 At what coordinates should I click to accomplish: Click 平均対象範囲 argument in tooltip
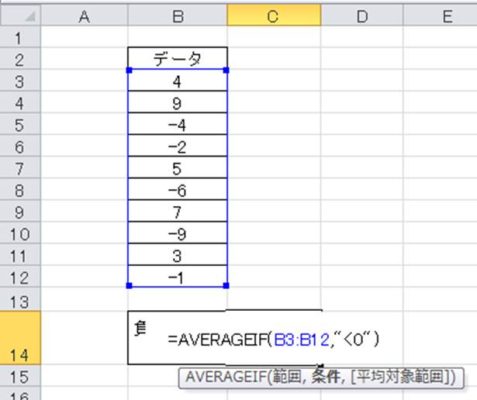pos(401,377)
